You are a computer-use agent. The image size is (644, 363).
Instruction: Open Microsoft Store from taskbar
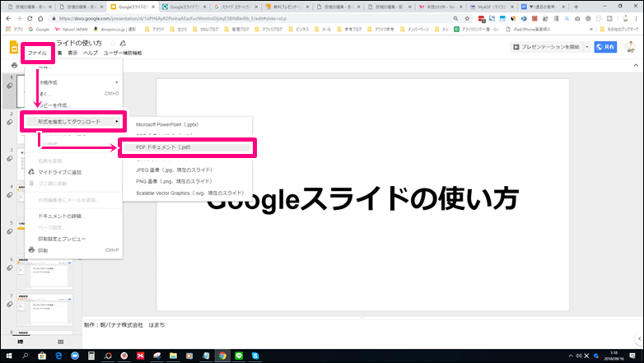coord(42,356)
